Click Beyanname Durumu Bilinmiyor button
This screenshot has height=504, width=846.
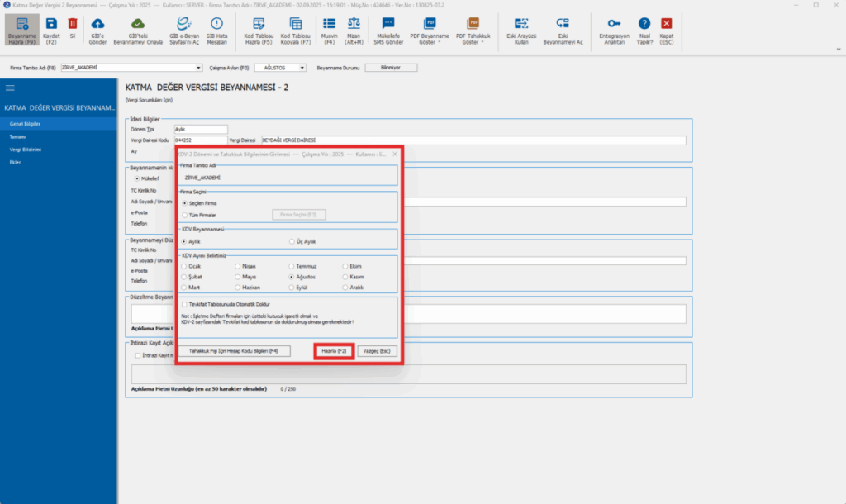391,68
